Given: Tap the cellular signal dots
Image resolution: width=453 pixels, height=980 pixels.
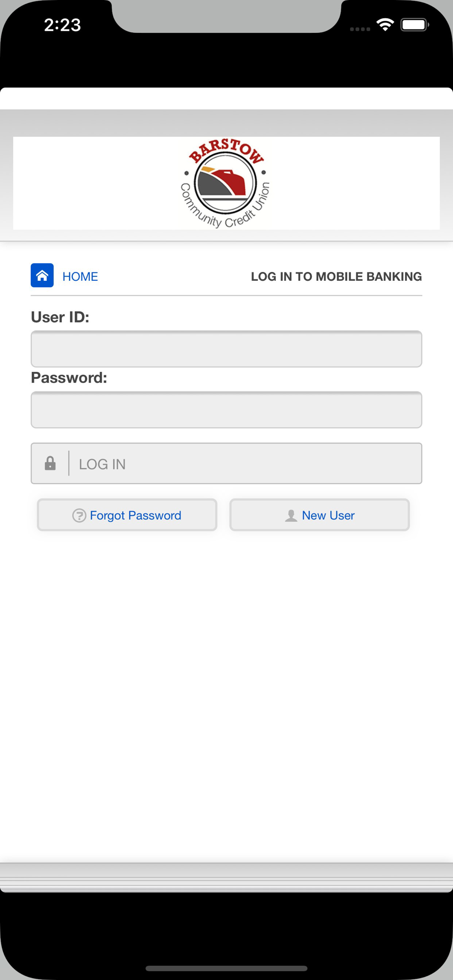Looking at the screenshot, I should click(x=360, y=29).
